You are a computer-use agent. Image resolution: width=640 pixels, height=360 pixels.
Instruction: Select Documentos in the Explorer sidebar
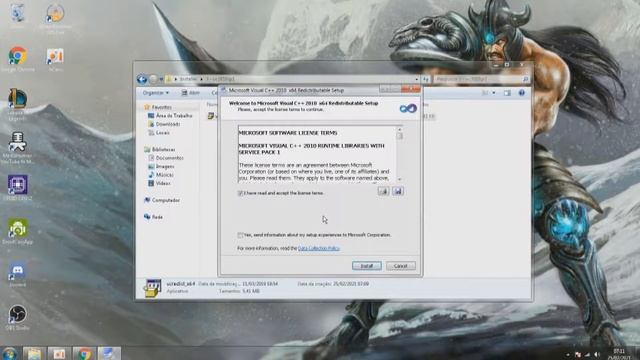pyautogui.click(x=166, y=158)
